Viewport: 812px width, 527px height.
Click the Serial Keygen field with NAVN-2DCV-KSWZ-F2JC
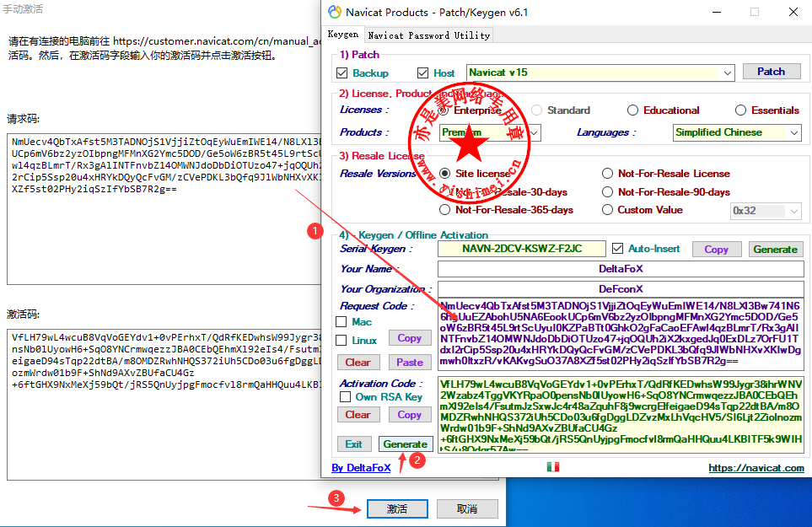pyautogui.click(x=521, y=249)
